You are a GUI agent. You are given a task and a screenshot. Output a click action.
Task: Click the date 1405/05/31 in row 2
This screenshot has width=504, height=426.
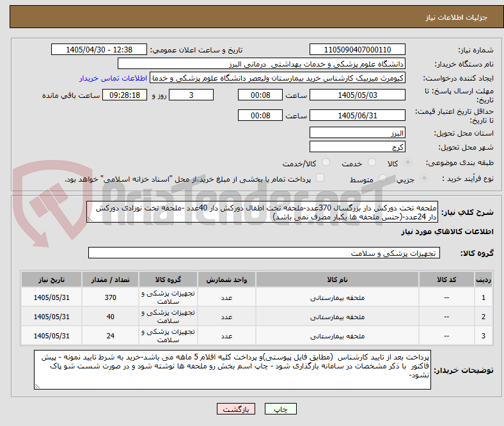(51, 317)
